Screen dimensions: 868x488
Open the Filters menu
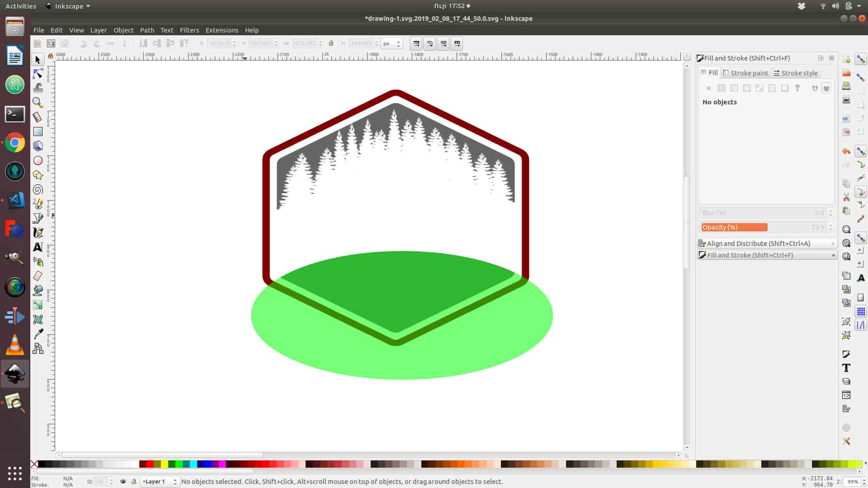tap(189, 30)
